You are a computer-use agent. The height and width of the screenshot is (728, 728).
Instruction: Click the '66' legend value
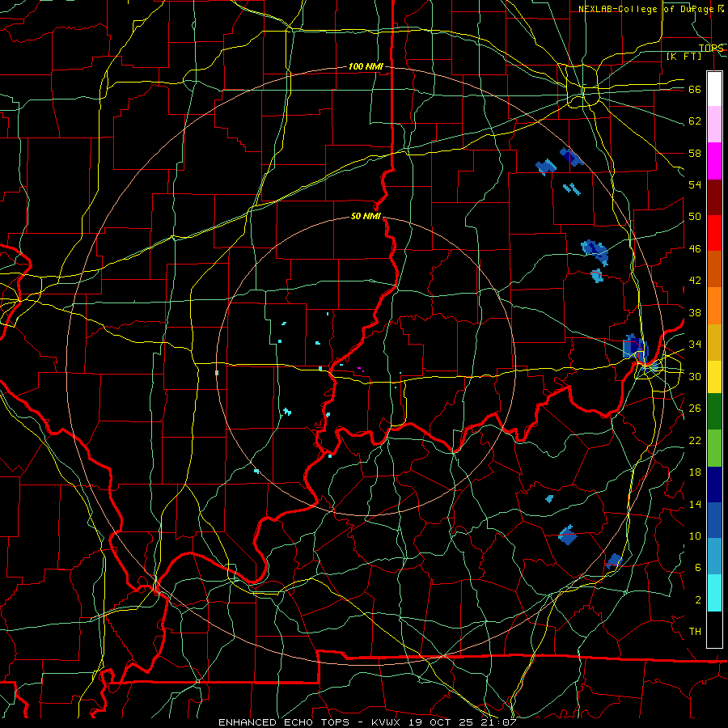click(x=695, y=89)
